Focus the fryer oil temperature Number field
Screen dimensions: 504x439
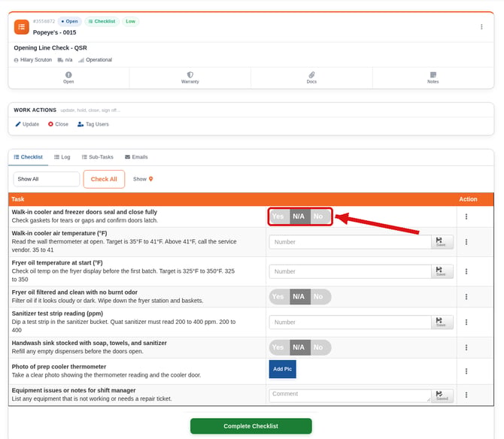(350, 271)
